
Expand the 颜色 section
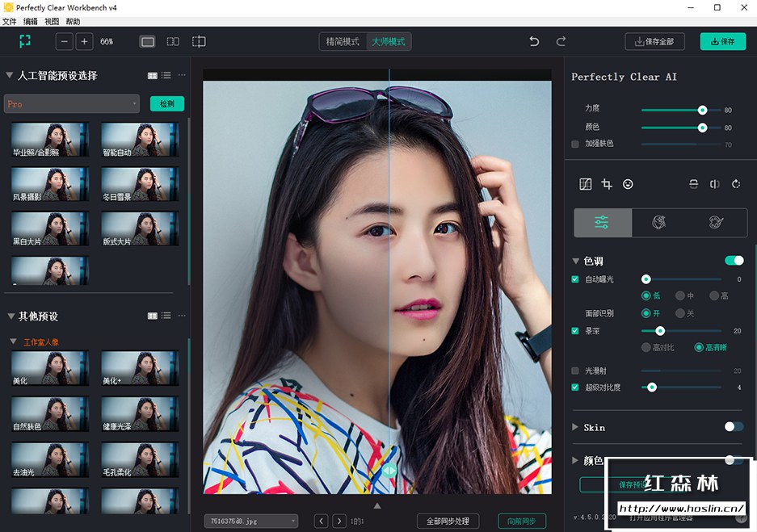575,460
